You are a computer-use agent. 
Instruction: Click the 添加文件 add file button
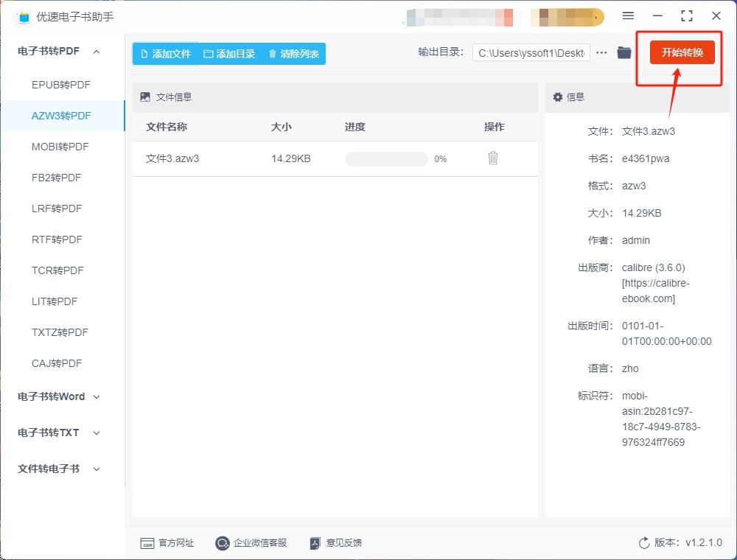coord(166,54)
